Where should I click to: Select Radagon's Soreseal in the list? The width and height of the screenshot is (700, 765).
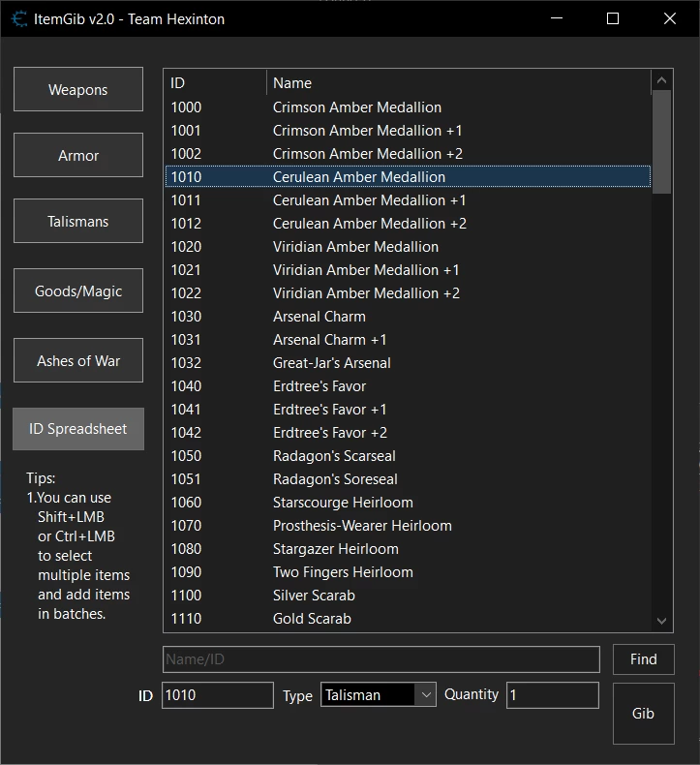pos(335,479)
